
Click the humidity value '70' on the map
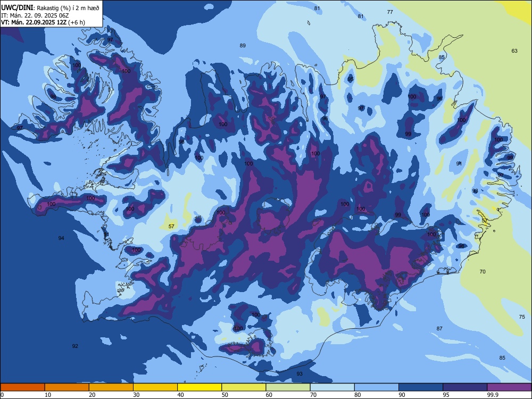point(483,271)
